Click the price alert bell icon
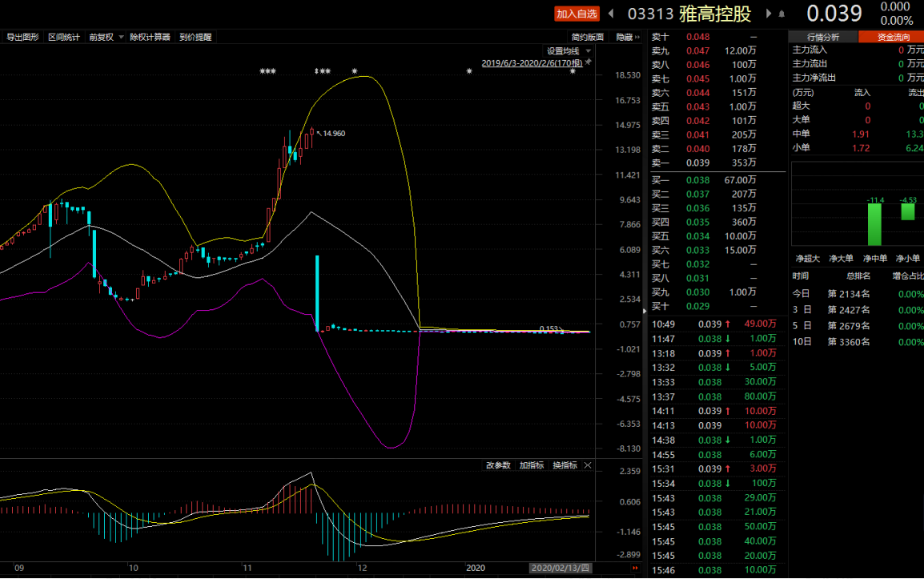Viewport: 924px width, 579px height. click(x=781, y=14)
